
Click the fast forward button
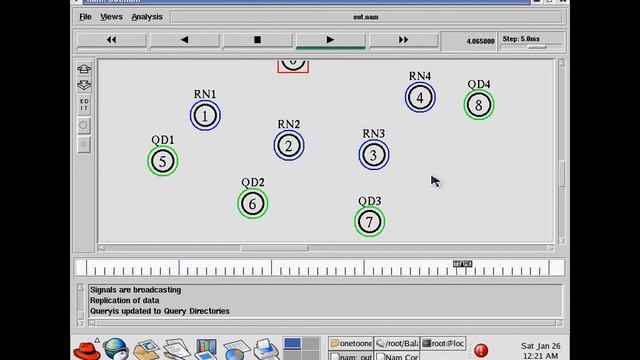(x=403, y=40)
